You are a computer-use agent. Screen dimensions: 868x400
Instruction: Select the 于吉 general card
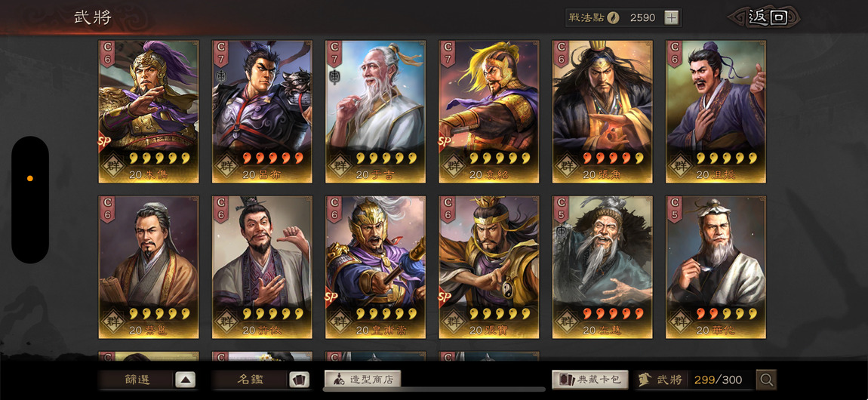click(x=375, y=111)
